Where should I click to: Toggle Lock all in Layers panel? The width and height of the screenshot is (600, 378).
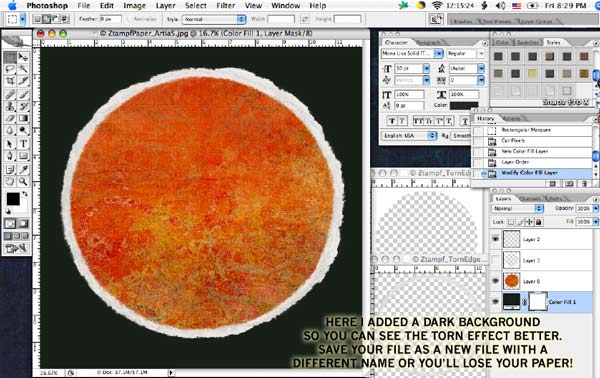tap(539, 222)
